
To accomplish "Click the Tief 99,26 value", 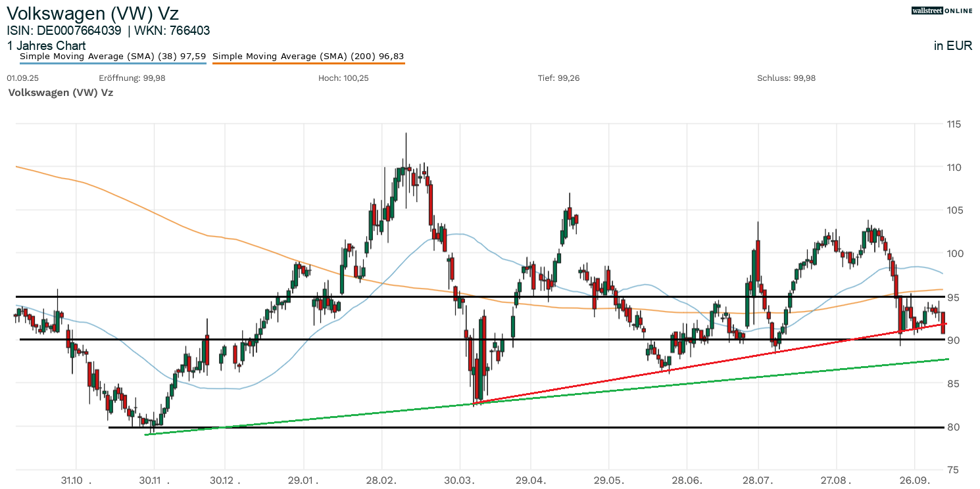I will (x=558, y=78).
